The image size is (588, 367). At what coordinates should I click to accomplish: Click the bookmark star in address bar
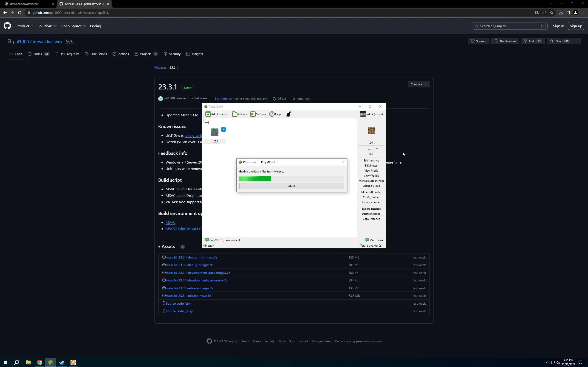(x=551, y=13)
